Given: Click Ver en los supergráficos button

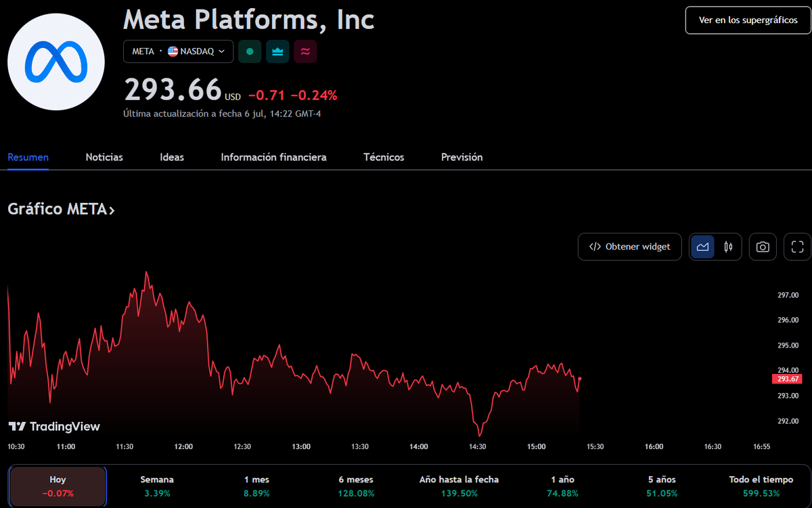Looking at the screenshot, I should pos(748,20).
